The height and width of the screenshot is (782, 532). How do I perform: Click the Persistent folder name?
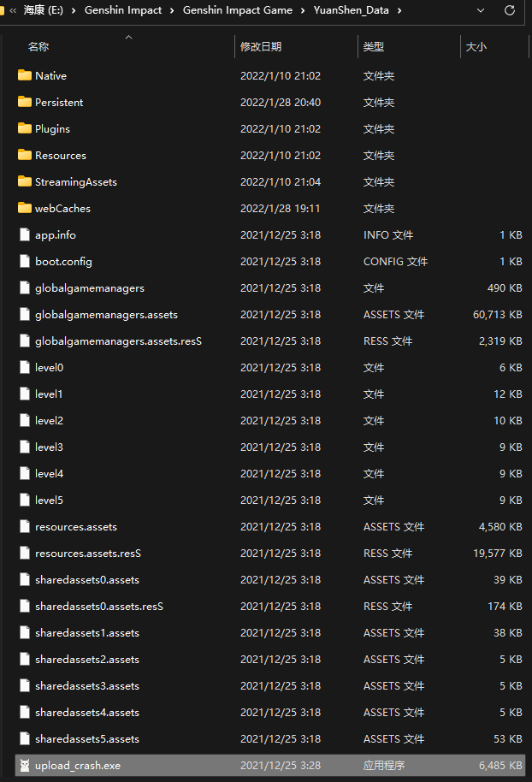pyautogui.click(x=59, y=102)
